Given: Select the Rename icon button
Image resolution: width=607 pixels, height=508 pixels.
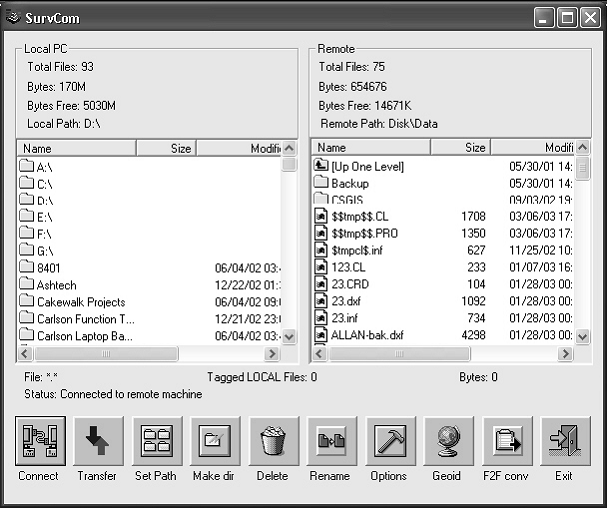Looking at the screenshot, I should (x=330, y=441).
